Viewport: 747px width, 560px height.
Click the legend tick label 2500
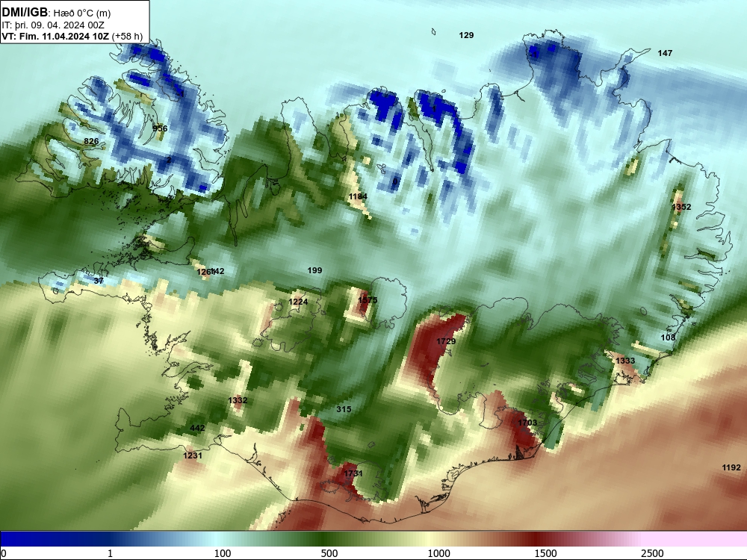click(x=652, y=553)
